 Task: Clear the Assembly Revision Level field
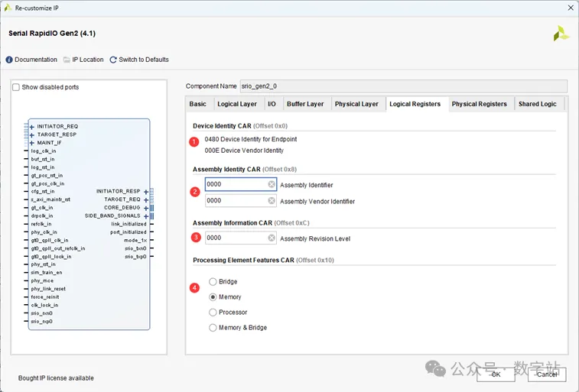(272, 238)
